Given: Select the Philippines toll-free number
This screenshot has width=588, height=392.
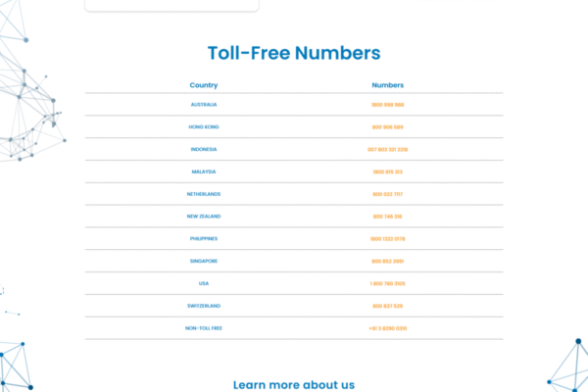Looking at the screenshot, I should click(x=388, y=239).
